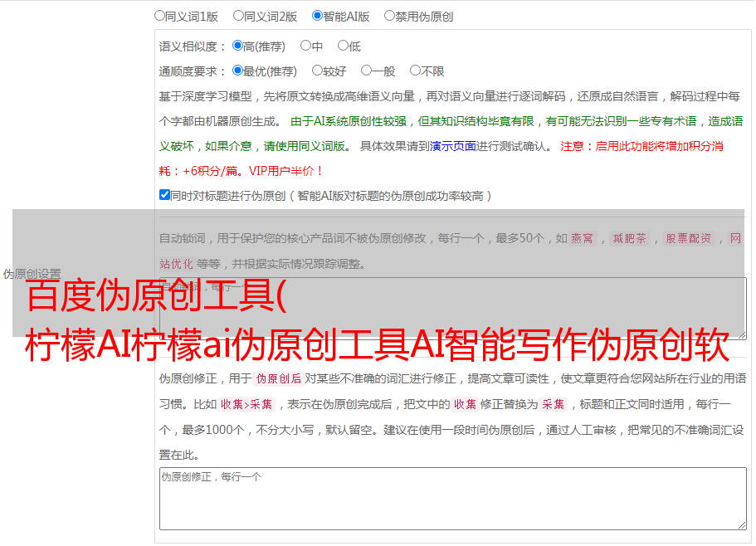The width and height of the screenshot is (756, 546).
Task: Select 一般 for 通顺度要求
Action: point(366,71)
